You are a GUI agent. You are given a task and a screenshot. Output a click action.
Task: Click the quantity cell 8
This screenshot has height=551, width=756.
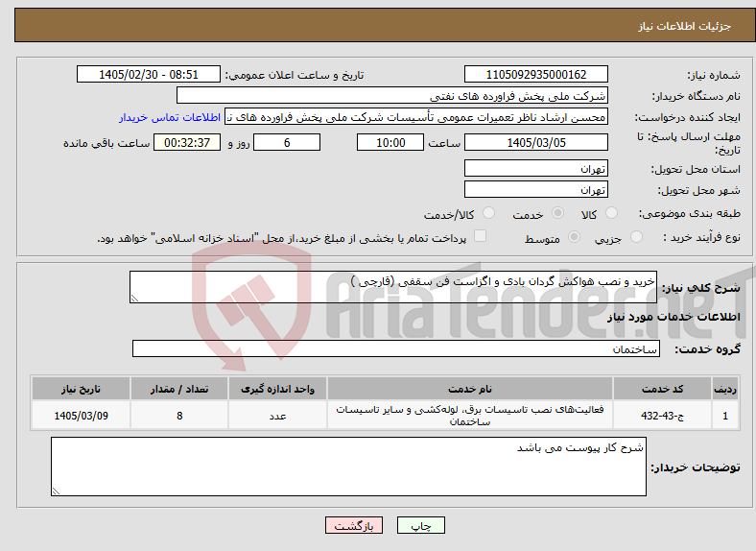[x=179, y=416]
